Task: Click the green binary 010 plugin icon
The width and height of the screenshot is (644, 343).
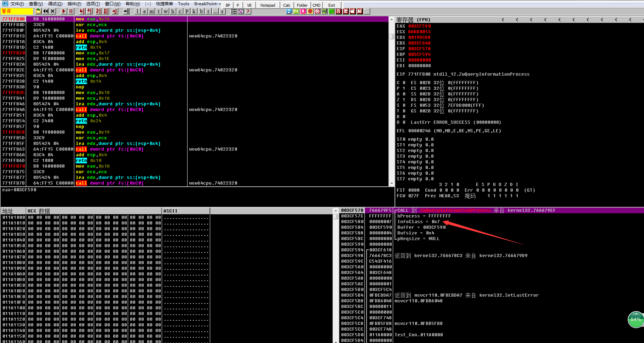Action: pyautogui.click(x=324, y=11)
